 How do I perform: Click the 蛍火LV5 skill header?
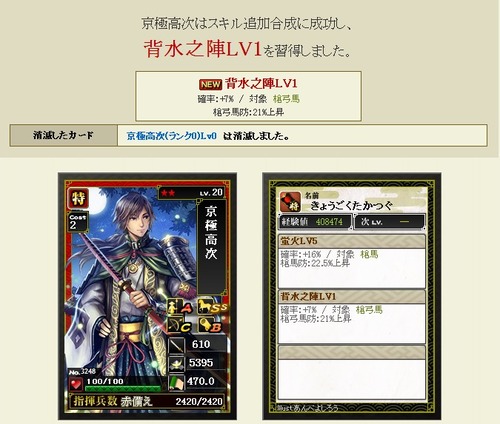click(x=352, y=241)
